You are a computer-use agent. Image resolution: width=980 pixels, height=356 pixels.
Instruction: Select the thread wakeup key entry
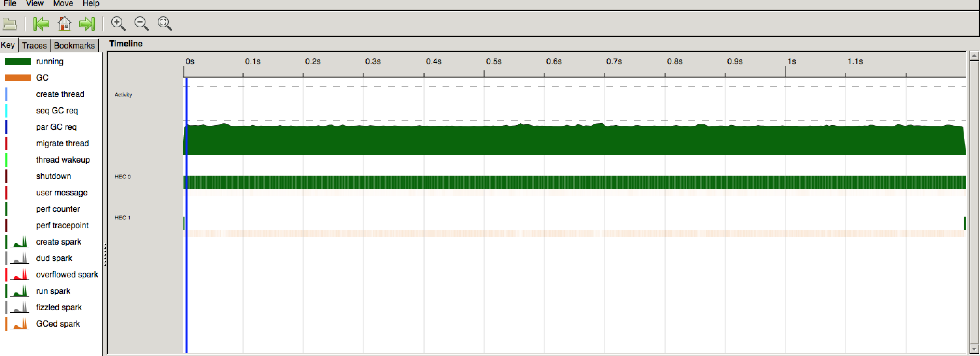[63, 160]
